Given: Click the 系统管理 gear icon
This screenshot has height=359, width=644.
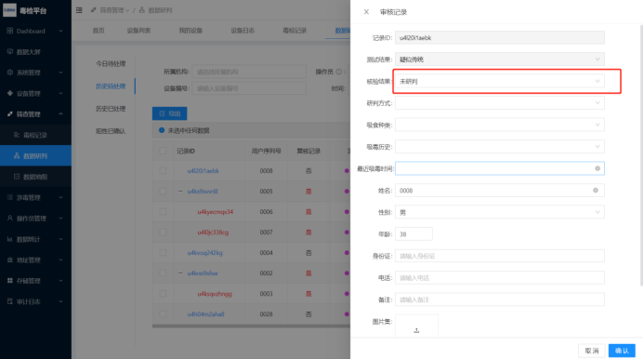Looking at the screenshot, I should tap(10, 73).
